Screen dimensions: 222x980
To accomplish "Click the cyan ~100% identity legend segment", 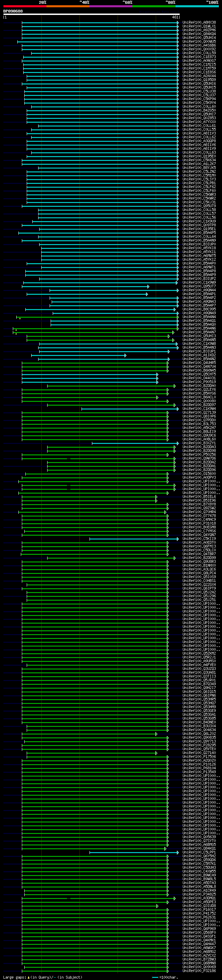I will point(197,6).
